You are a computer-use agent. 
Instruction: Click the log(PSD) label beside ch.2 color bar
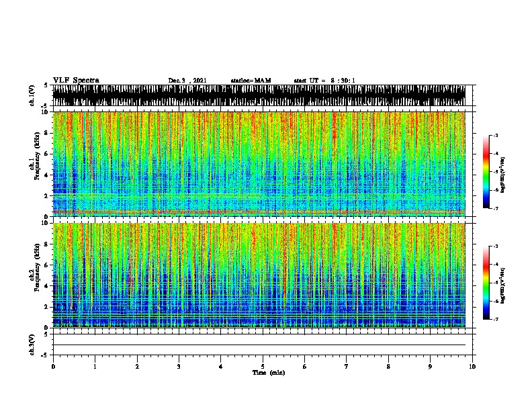coord(503,285)
